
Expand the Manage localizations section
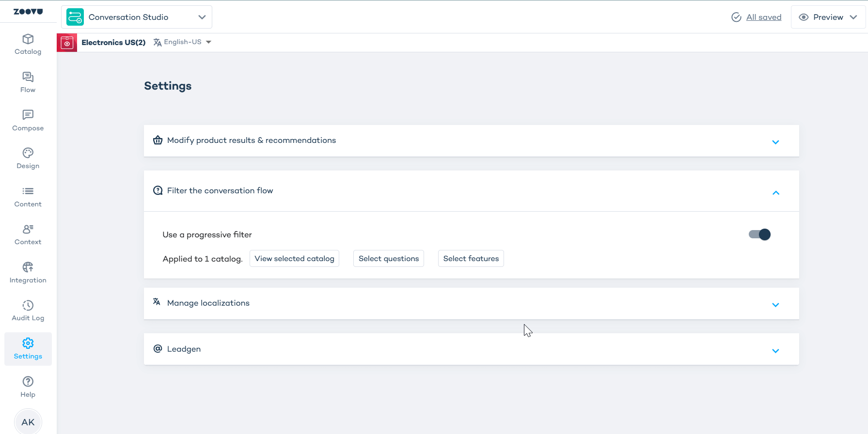[775, 305]
